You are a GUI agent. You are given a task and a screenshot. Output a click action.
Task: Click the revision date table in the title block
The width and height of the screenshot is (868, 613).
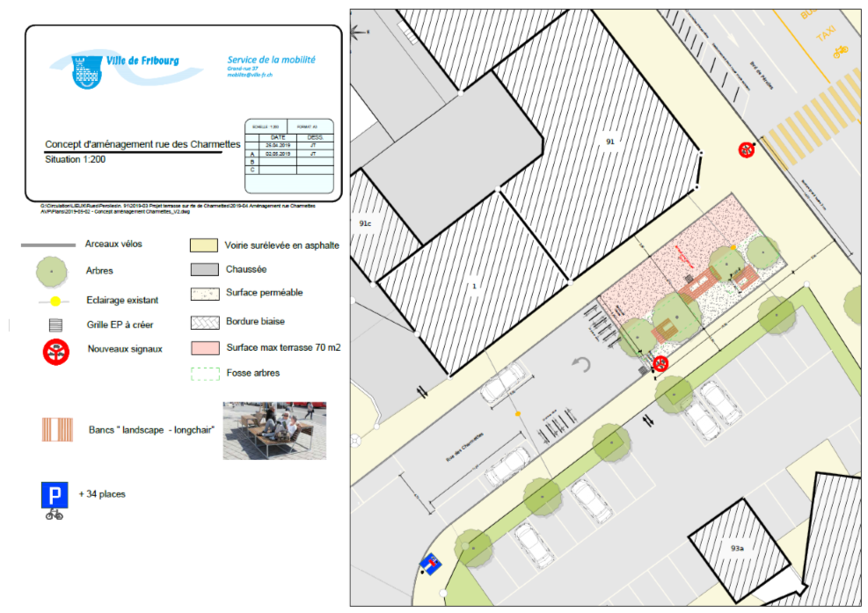point(288,157)
